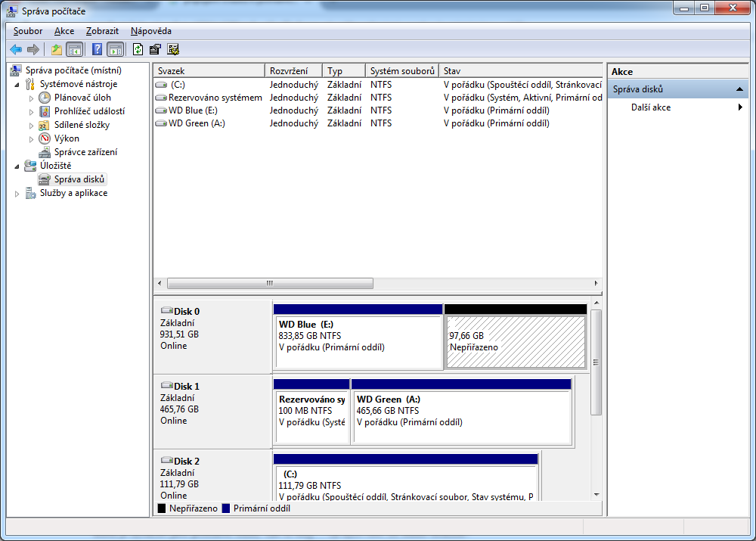Collapse the Systémové nástroje tree node
Screen dimensions: 756x541
tap(17, 85)
